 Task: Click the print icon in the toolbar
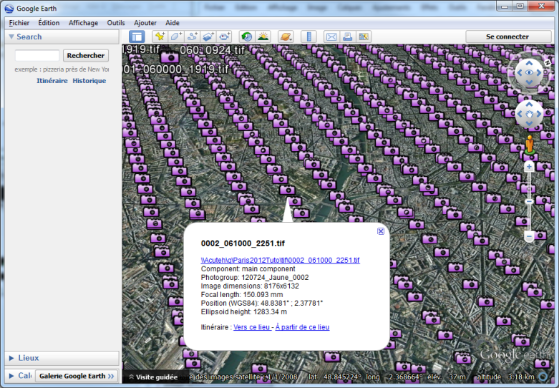pos(348,37)
